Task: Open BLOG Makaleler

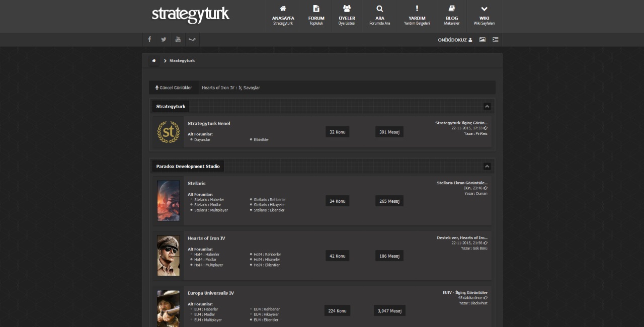Action: [x=452, y=16]
